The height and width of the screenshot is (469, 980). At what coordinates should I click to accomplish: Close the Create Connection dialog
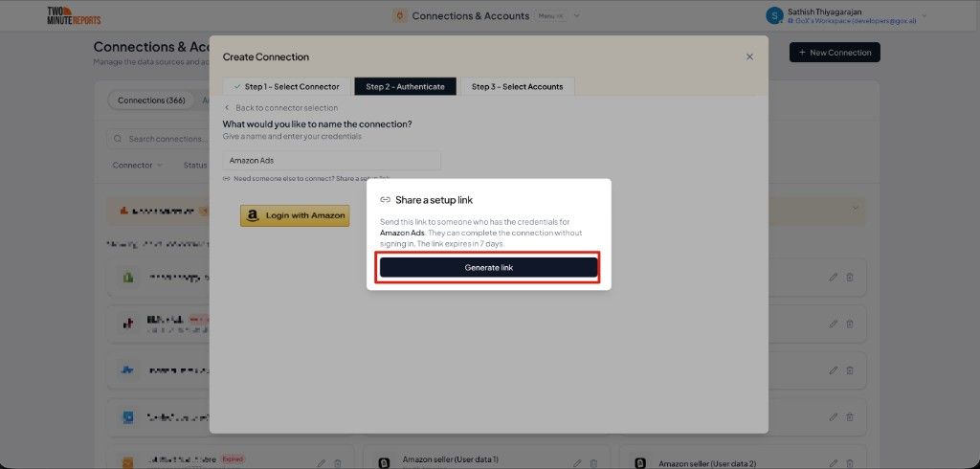(x=749, y=56)
